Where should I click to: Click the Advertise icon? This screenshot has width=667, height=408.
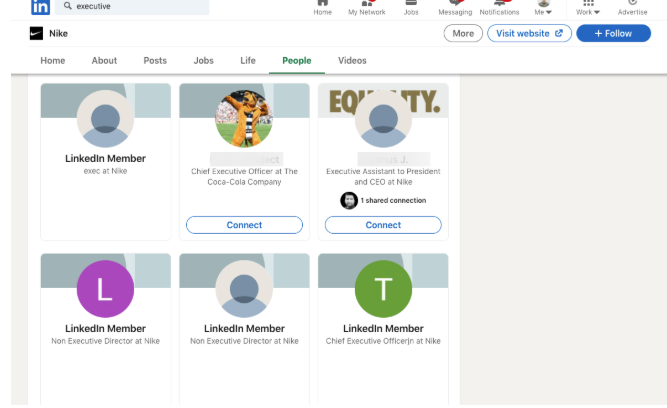(x=632, y=4)
